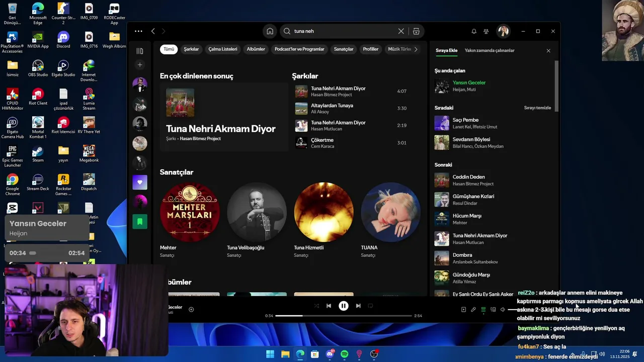644x362 pixels.
Task: Open friend activity icon
Action: [x=486, y=31]
